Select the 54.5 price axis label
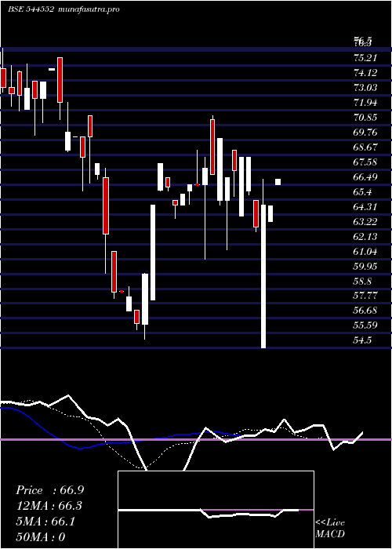The height and width of the screenshot is (549, 392). pos(363,340)
